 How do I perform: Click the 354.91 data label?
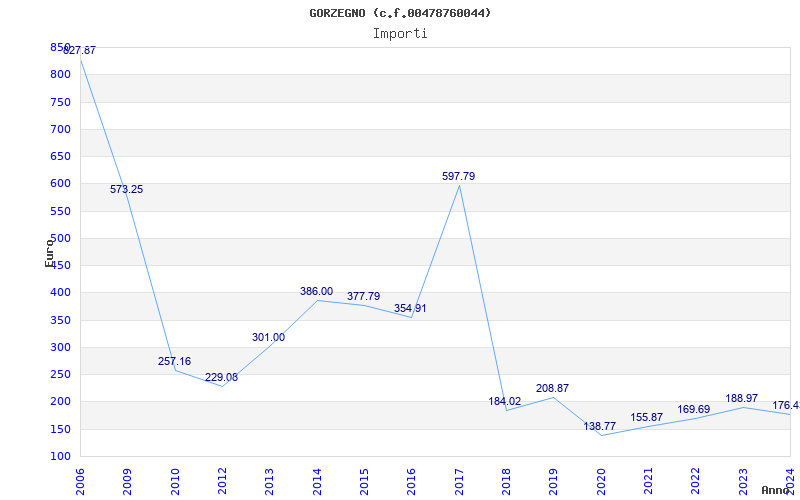pyautogui.click(x=410, y=309)
